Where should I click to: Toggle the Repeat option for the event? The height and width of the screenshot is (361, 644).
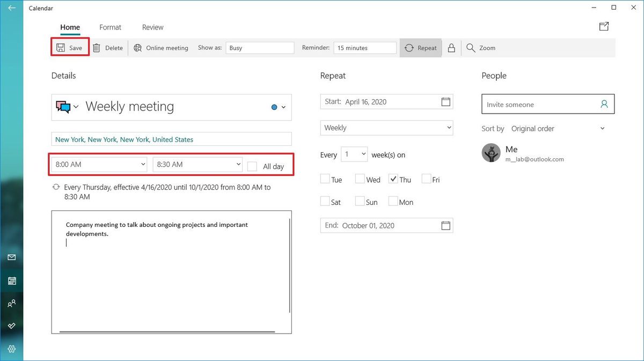tap(420, 48)
